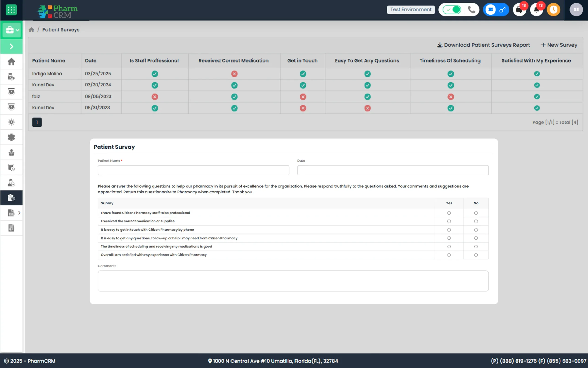Select Yes for easy to get in touch by phone

tap(449, 230)
